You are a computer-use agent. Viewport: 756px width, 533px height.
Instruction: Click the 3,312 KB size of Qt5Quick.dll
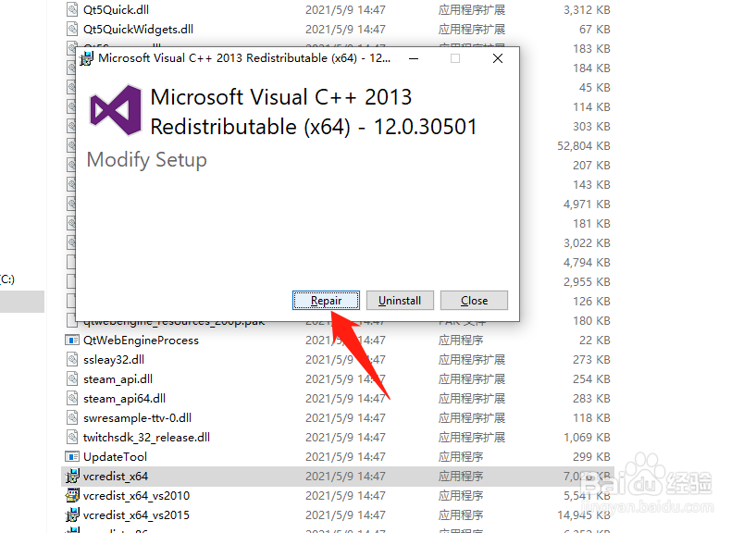click(x=587, y=9)
